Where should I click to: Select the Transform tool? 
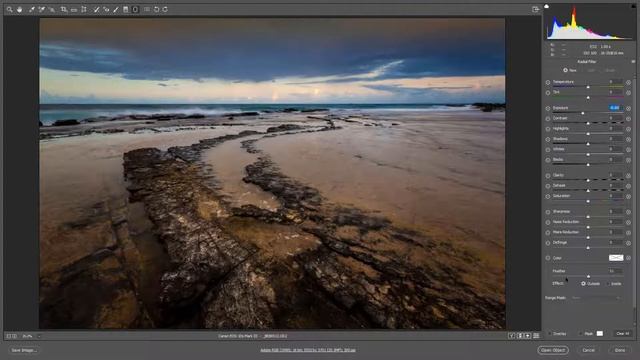point(84,9)
